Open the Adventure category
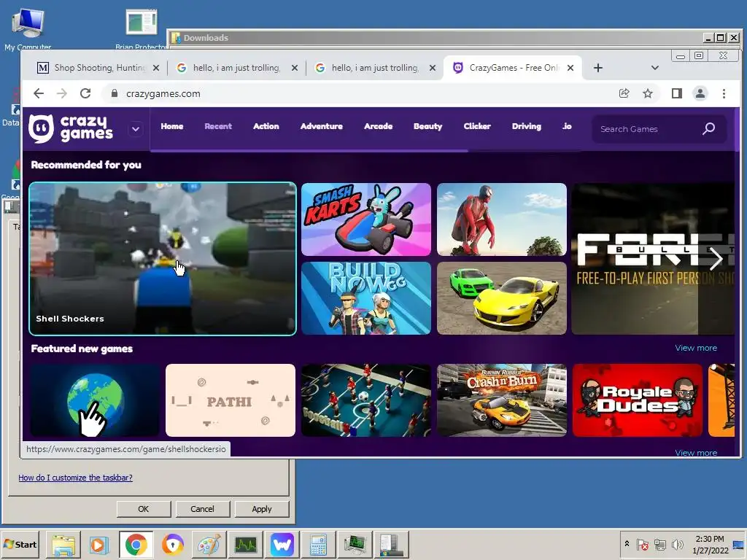The height and width of the screenshot is (560, 747). click(x=322, y=126)
